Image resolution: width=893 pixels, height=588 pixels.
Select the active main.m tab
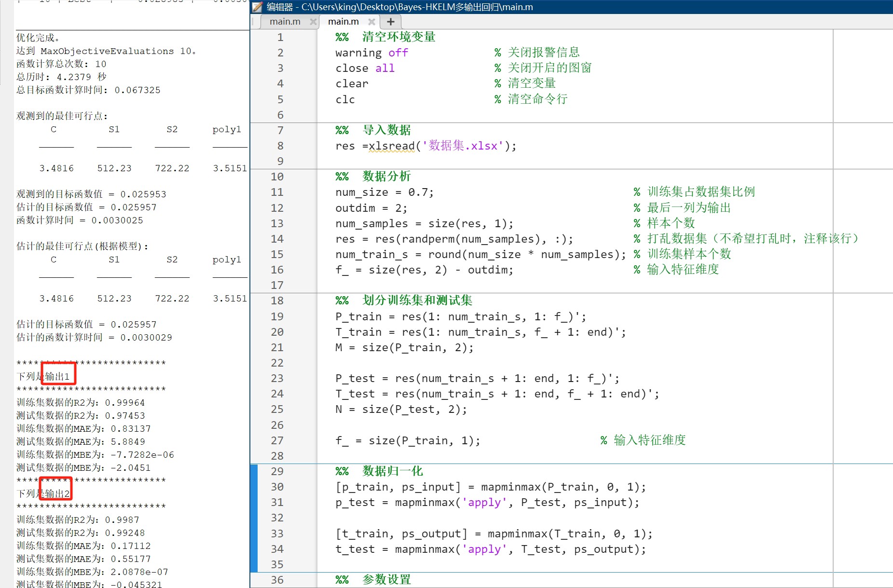343,22
